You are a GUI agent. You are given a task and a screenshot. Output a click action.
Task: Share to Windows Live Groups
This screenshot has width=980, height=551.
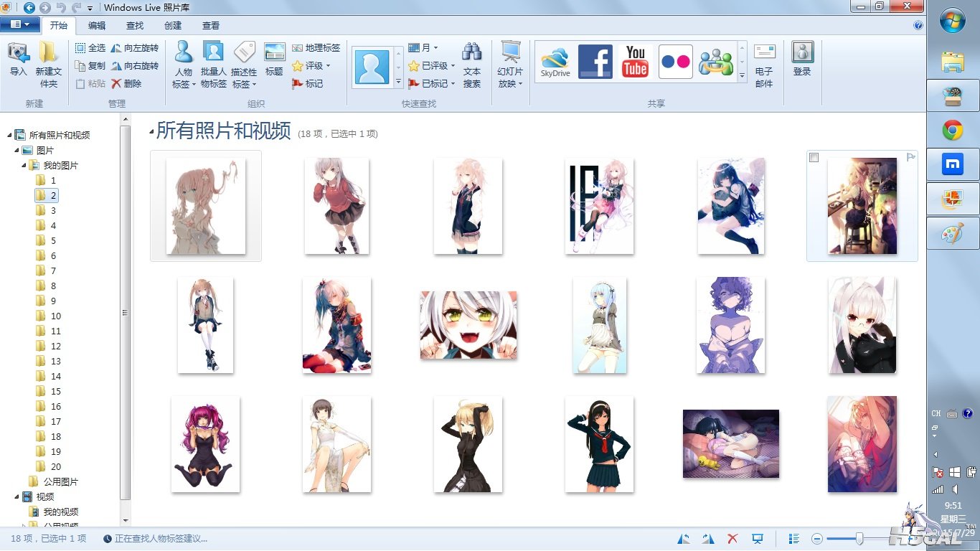point(715,62)
